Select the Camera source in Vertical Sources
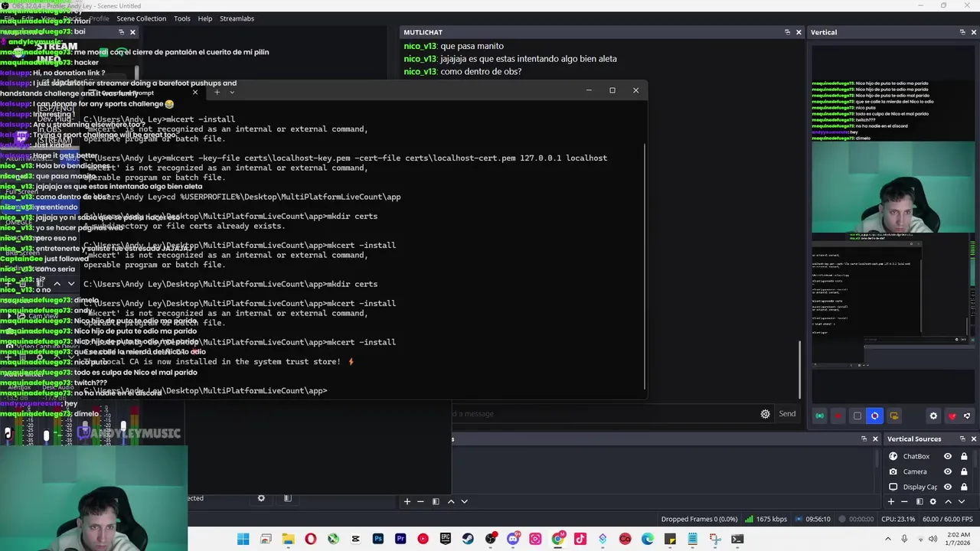 click(915, 471)
